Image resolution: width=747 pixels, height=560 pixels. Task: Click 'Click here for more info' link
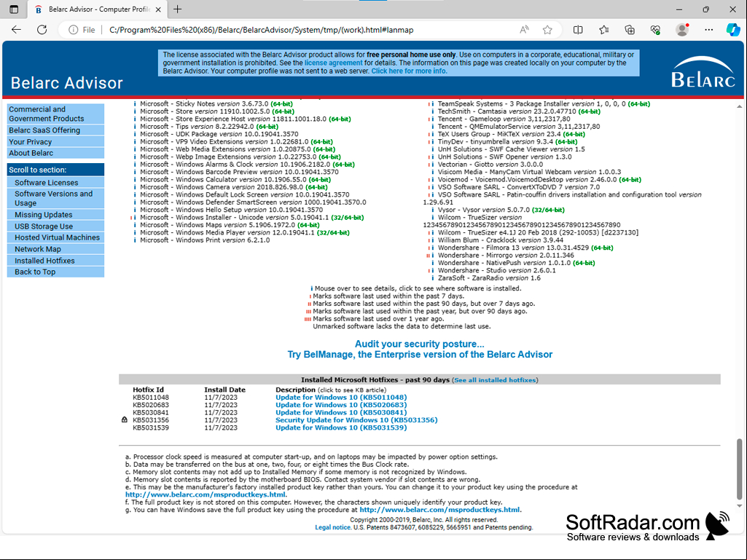click(x=410, y=71)
